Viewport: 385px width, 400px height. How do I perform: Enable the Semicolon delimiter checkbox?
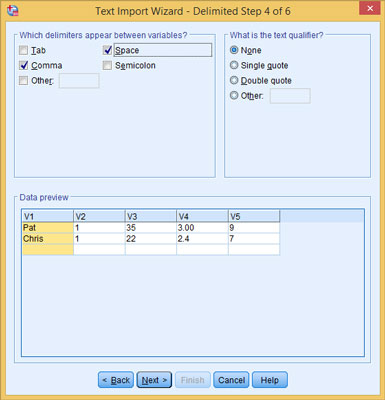(x=107, y=65)
